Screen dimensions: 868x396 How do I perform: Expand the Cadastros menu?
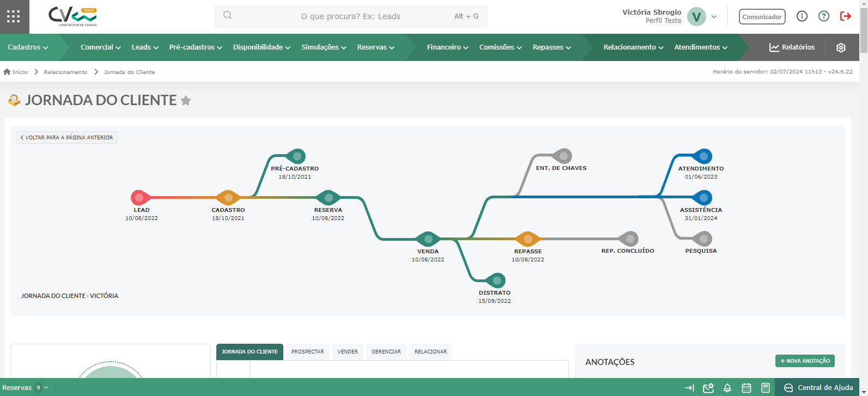point(28,47)
